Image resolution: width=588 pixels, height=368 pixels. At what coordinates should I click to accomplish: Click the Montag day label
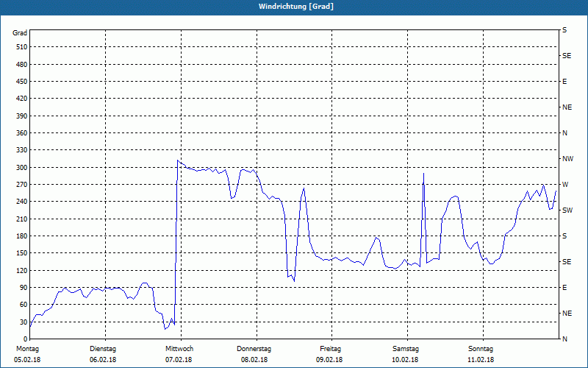(27, 349)
